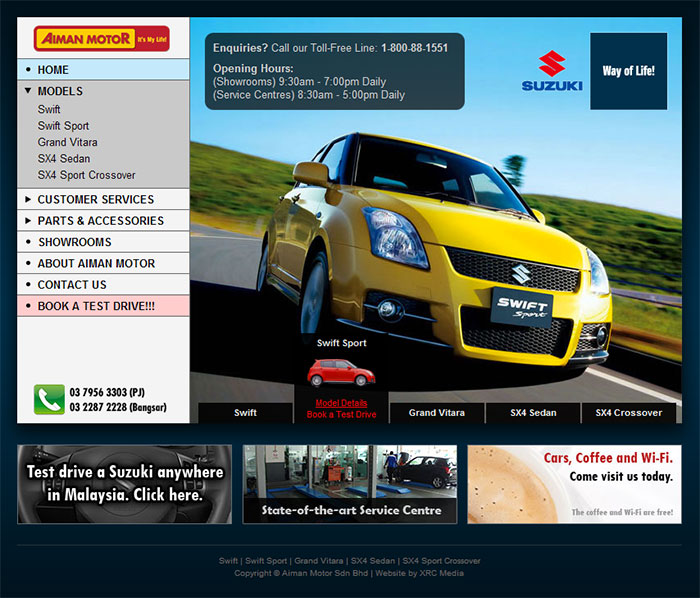Select the Swift tab under the car
The image size is (700, 598).
click(x=245, y=413)
